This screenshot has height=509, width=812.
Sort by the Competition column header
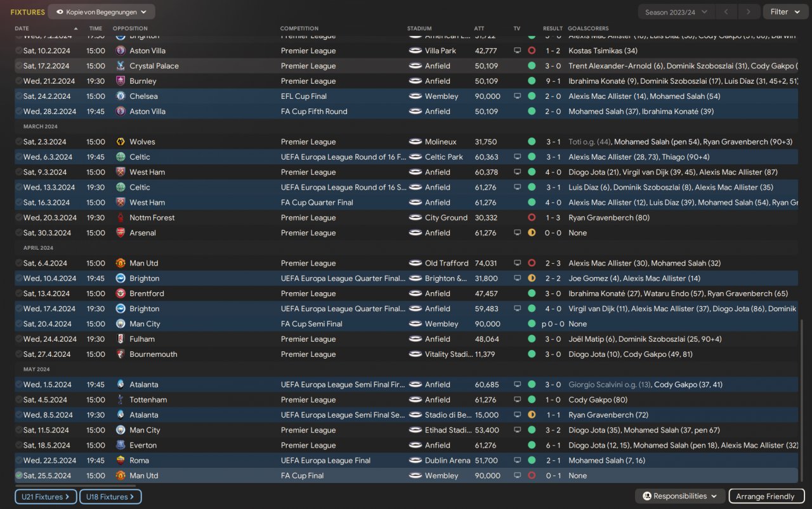tap(301, 29)
